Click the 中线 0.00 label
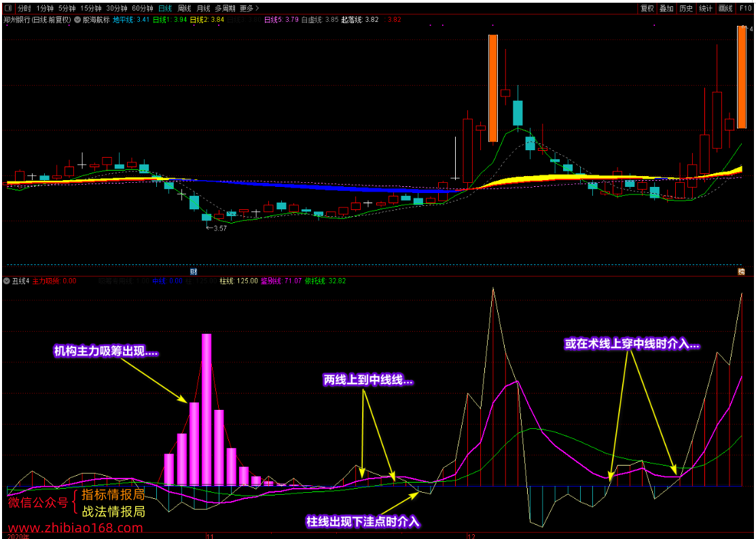 click(x=167, y=281)
